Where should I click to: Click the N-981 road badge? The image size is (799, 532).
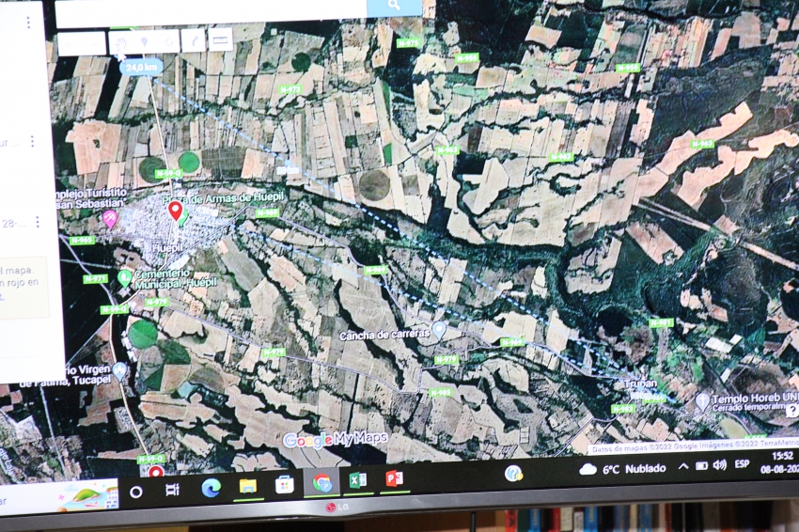pyautogui.click(x=662, y=322)
